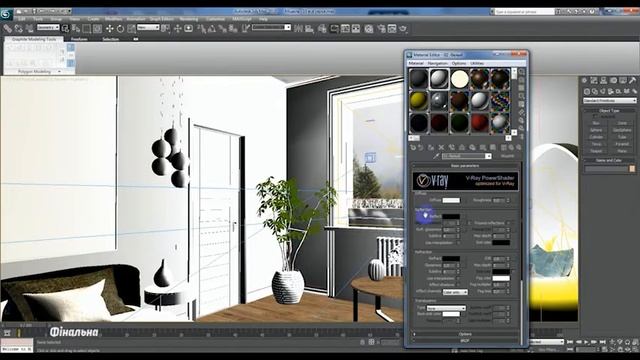The image size is (640, 360).
Task: Click Reset Map/Mtl X icon
Action: (441, 147)
